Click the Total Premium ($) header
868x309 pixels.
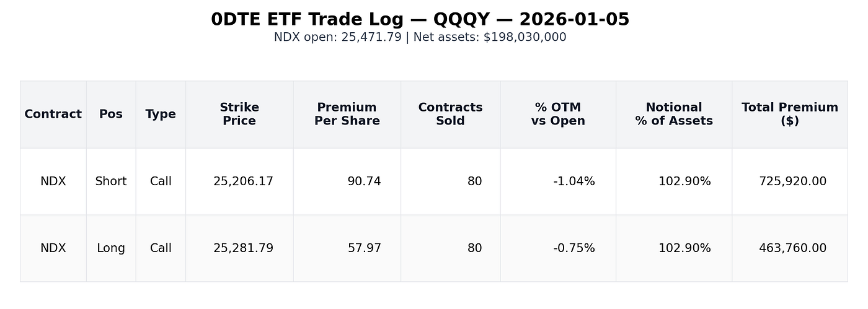tap(790, 115)
